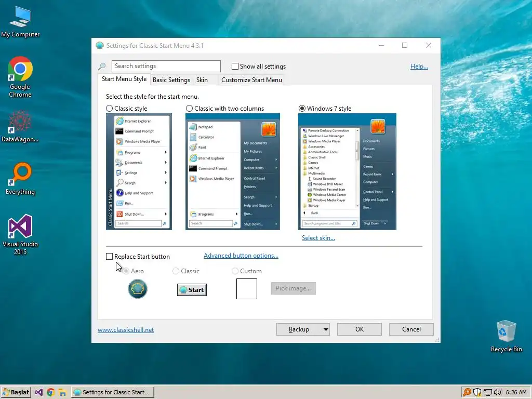Click the Classic Shell title bar icon
Screen dimensions: 532x399
coord(99,46)
